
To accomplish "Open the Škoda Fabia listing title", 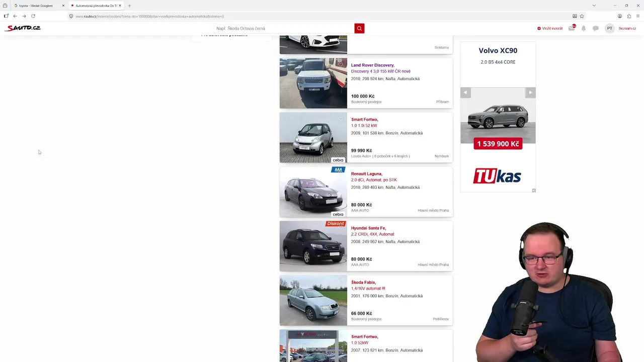I will click(363, 283).
